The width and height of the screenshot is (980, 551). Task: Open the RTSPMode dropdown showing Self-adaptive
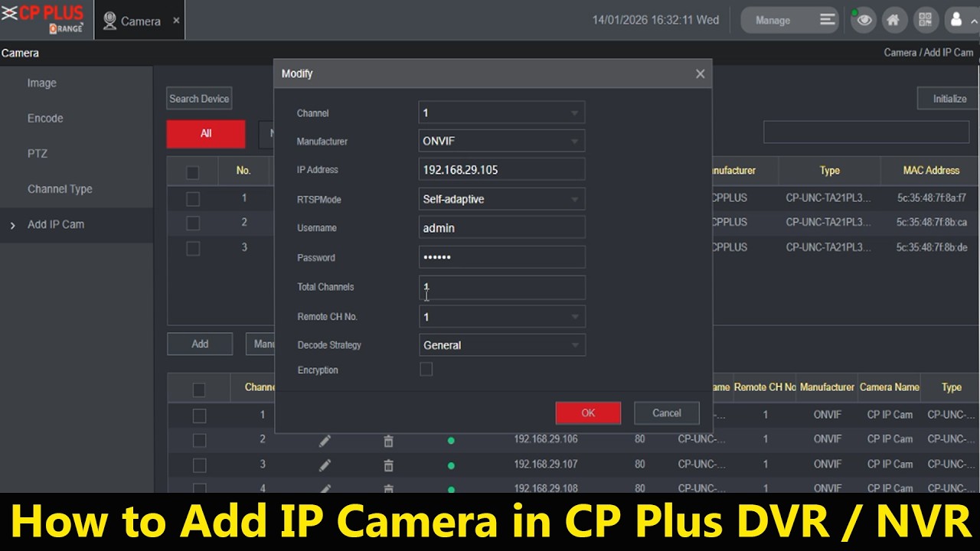[x=501, y=199]
